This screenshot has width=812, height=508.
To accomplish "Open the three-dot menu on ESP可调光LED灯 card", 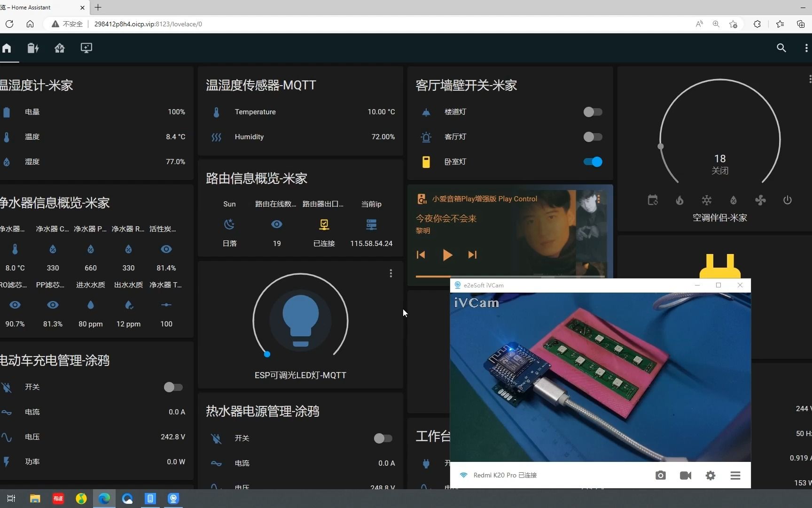I will [x=390, y=273].
